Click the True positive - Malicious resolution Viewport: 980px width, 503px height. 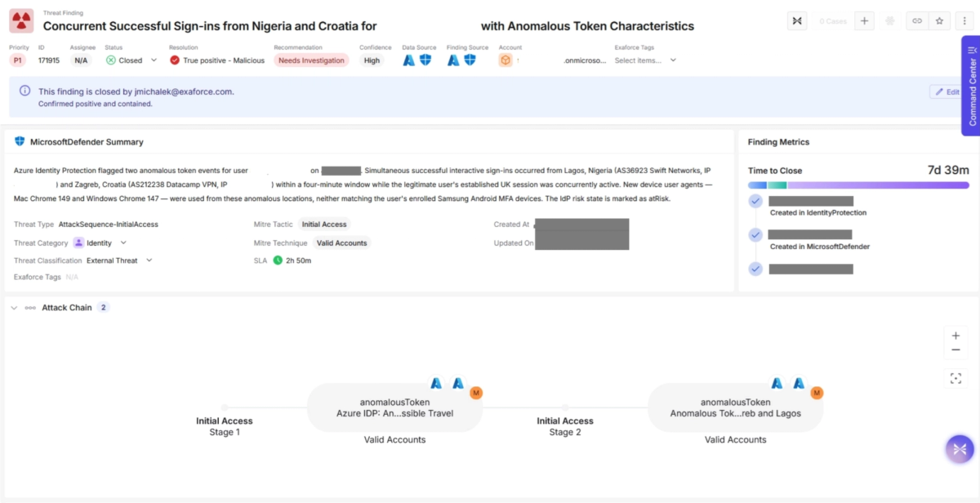coord(217,60)
